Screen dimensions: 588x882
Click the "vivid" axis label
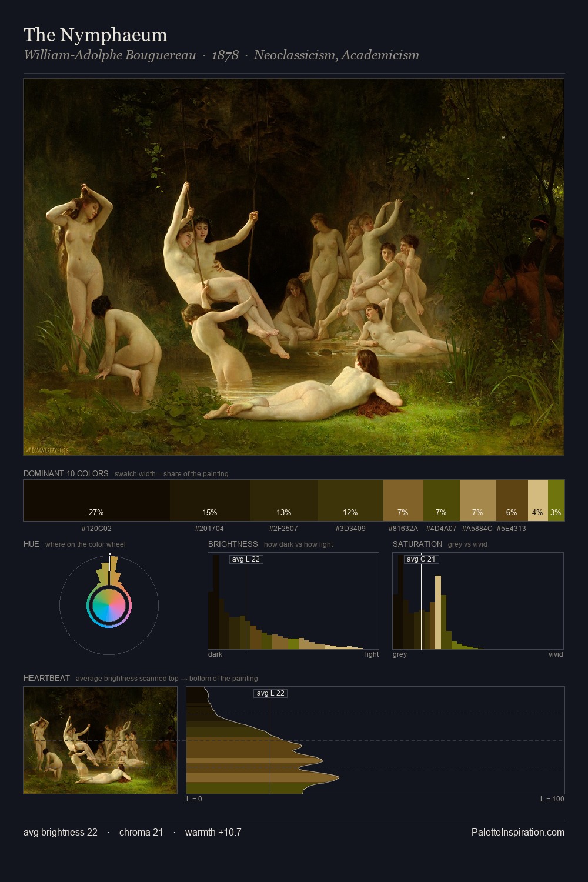[x=556, y=654]
